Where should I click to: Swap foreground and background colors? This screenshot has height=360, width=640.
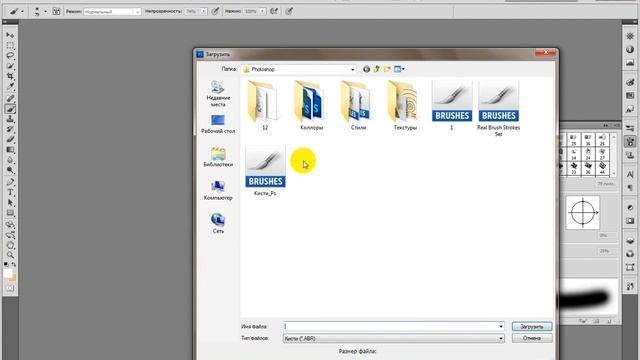click(13, 265)
